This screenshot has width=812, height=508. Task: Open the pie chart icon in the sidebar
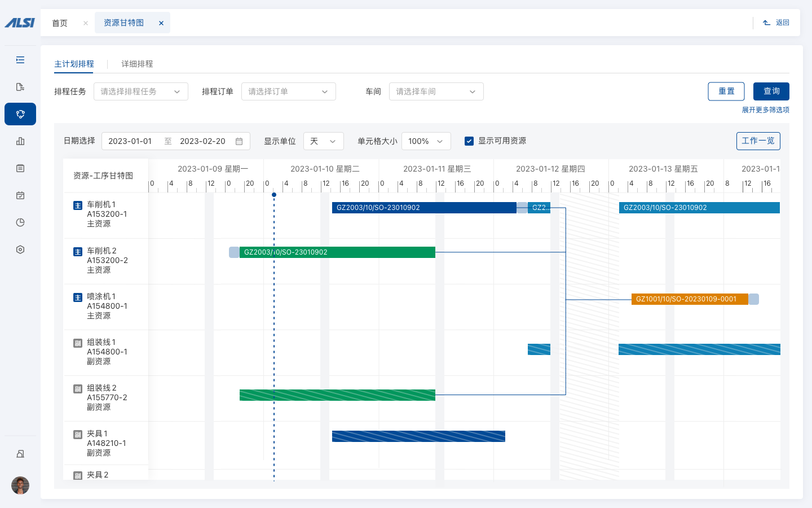pyautogui.click(x=20, y=222)
